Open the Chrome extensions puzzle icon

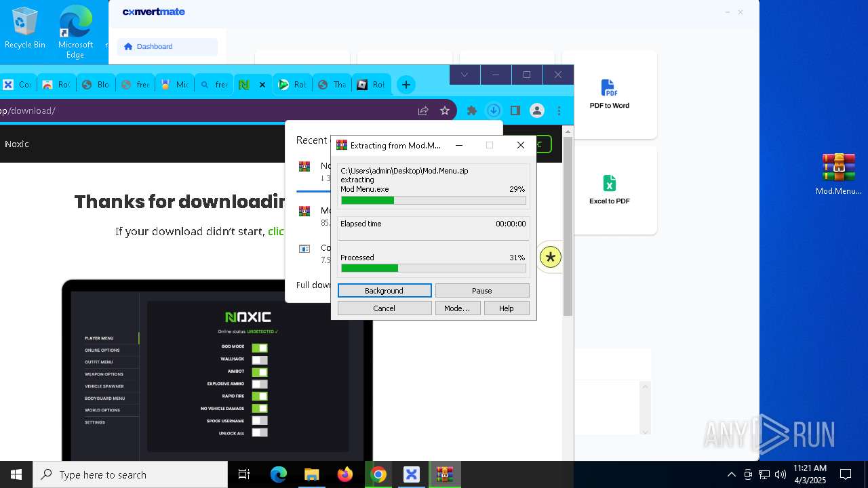(x=472, y=110)
